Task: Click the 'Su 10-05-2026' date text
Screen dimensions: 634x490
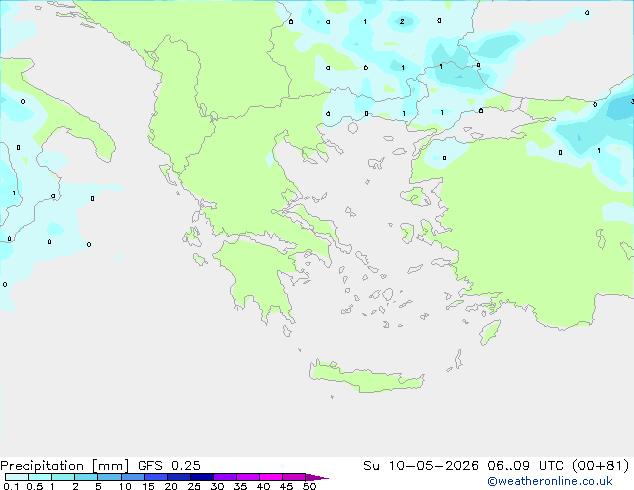Action: pos(421,466)
